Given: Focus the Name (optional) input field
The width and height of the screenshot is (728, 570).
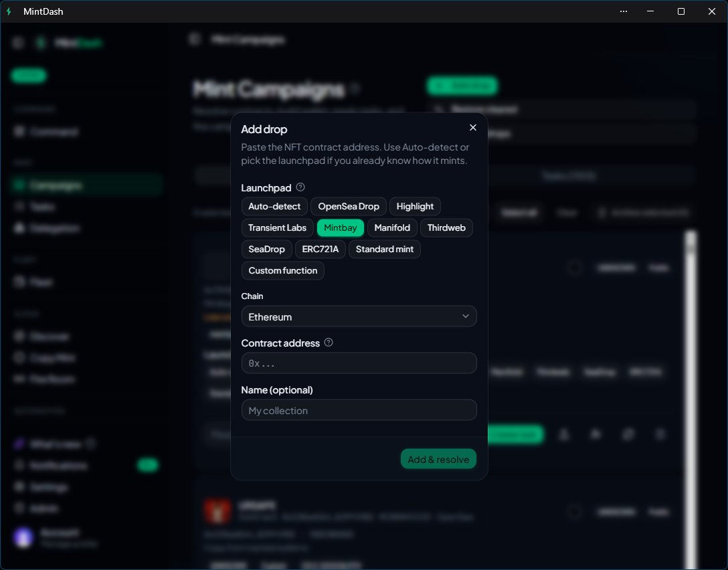Looking at the screenshot, I should click(x=359, y=410).
